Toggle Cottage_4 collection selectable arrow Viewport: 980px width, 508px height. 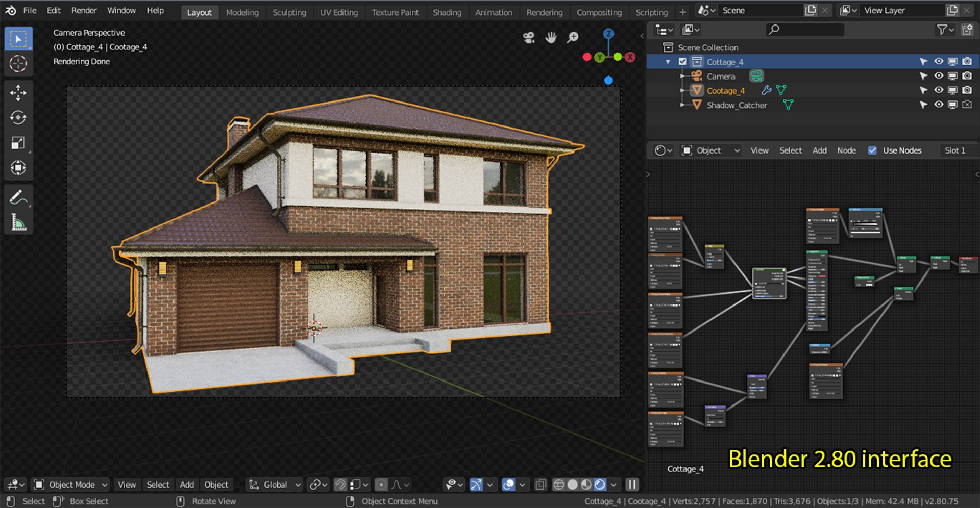pos(923,62)
